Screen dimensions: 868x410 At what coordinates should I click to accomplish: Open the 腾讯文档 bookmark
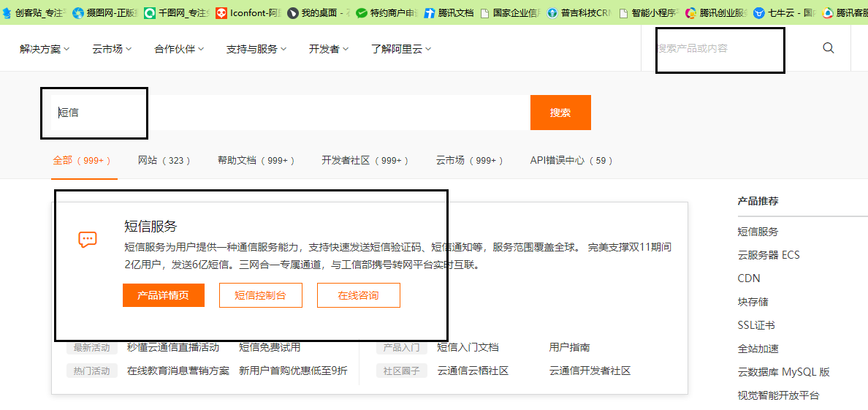(449, 12)
